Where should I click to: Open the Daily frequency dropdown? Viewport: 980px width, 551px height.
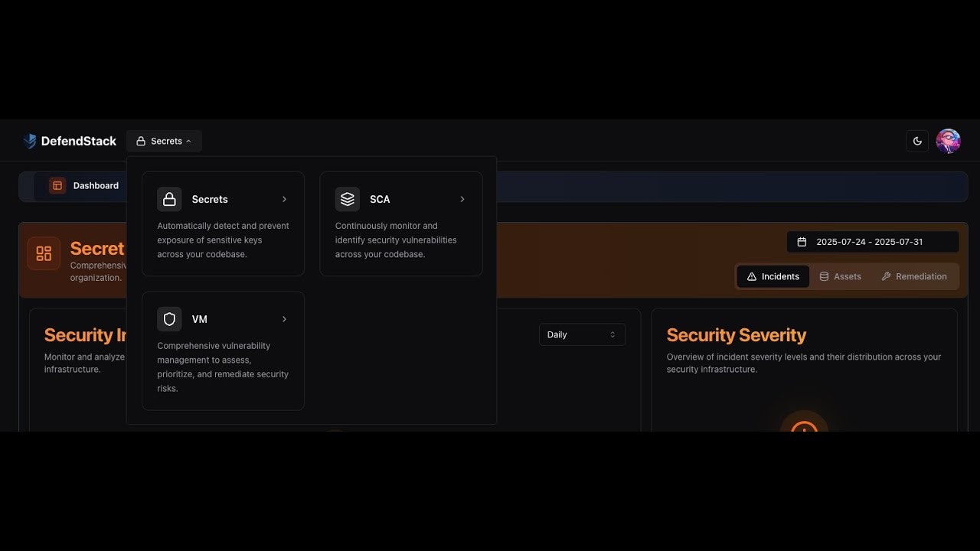[582, 334]
